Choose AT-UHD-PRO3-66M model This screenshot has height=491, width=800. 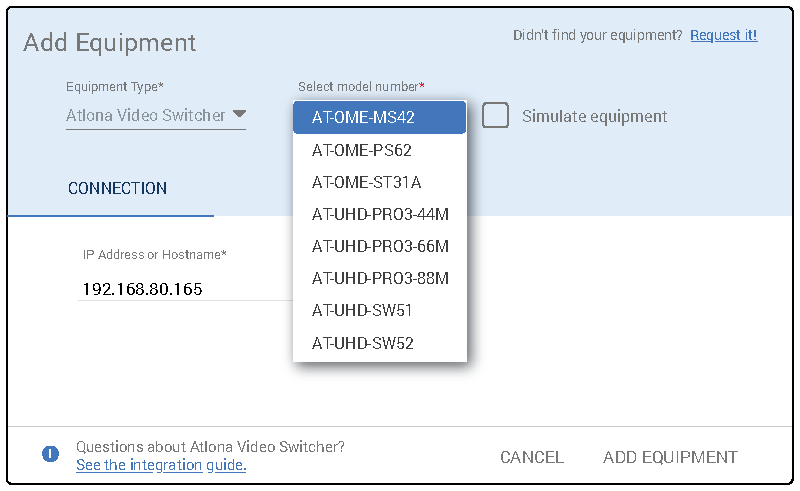pyautogui.click(x=379, y=246)
